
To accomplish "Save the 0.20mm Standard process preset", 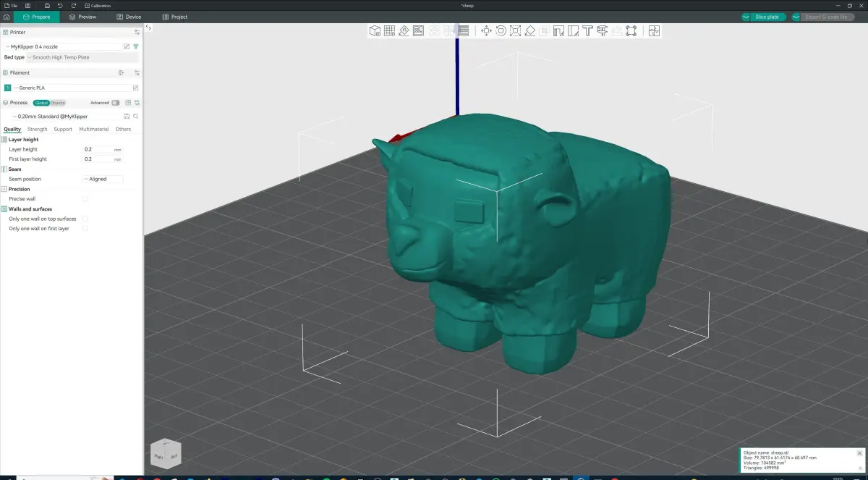I will tap(127, 116).
